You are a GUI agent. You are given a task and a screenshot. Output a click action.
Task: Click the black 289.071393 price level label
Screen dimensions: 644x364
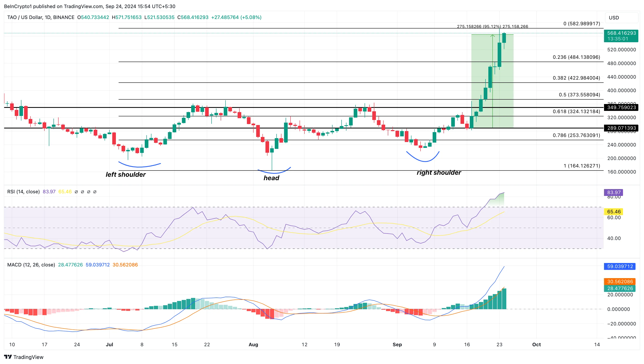621,128
